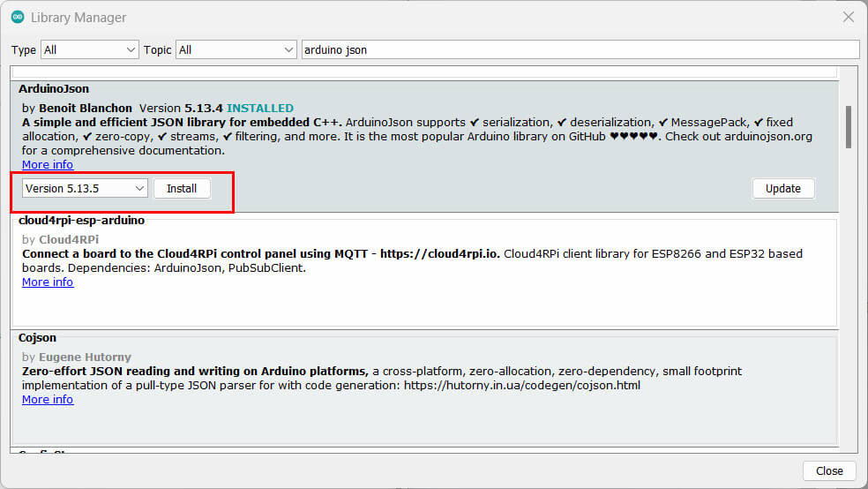The image size is (868, 489).
Task: Select the Cojson library title
Action: 37,337
